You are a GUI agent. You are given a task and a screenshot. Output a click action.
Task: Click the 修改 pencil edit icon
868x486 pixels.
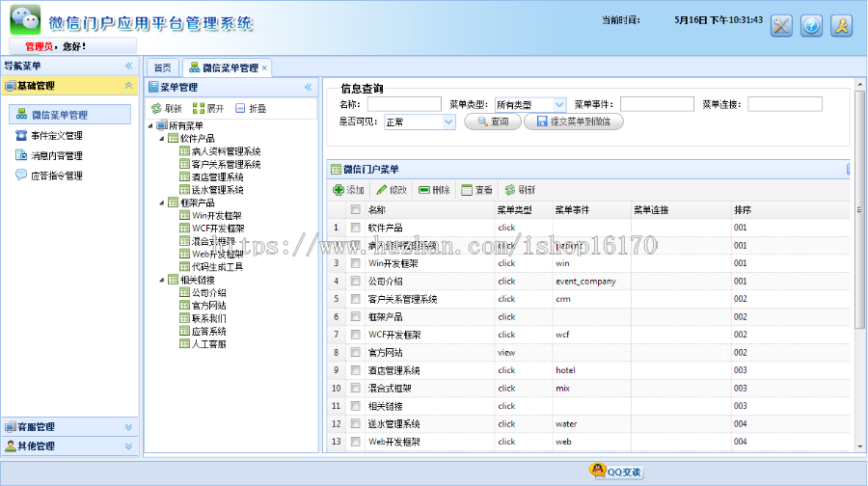pyautogui.click(x=381, y=190)
